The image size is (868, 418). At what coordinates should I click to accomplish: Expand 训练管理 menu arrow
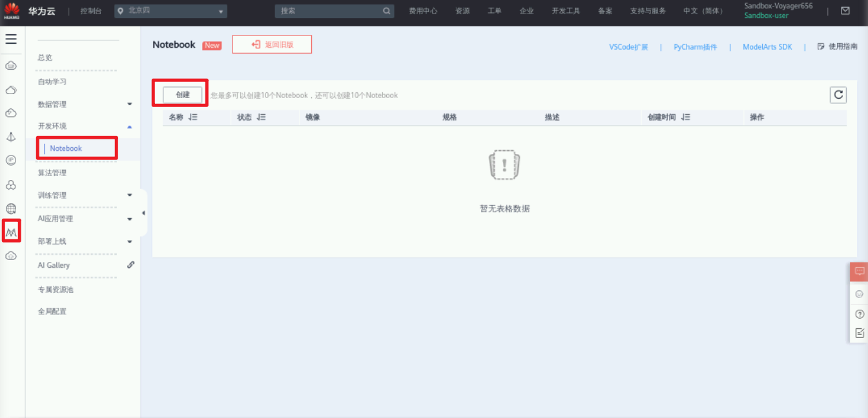click(x=129, y=195)
